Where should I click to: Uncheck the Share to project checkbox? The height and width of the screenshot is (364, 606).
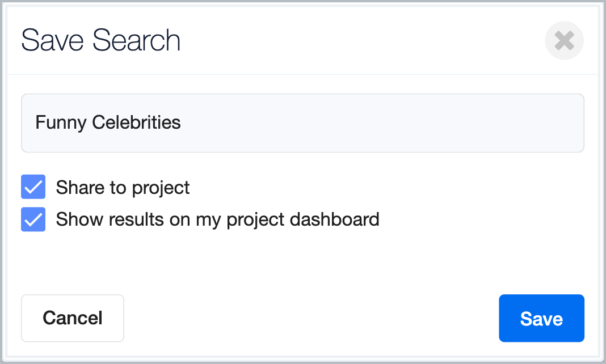point(33,187)
